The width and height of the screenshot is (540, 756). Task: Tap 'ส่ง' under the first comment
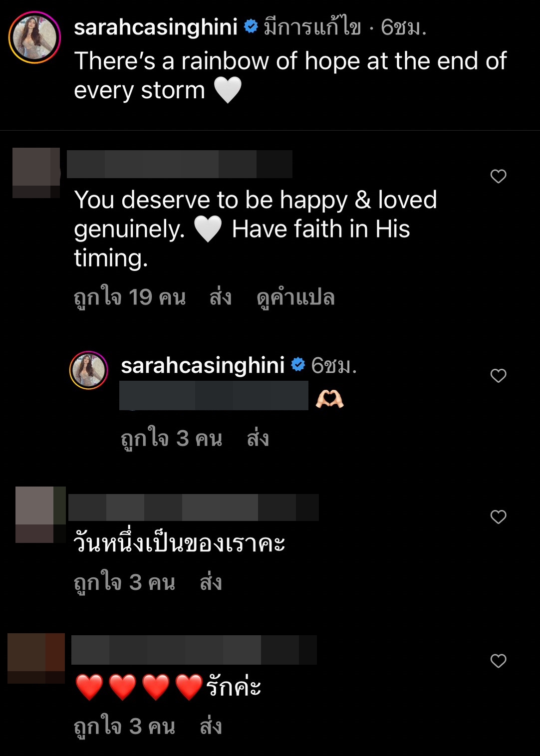tap(221, 297)
